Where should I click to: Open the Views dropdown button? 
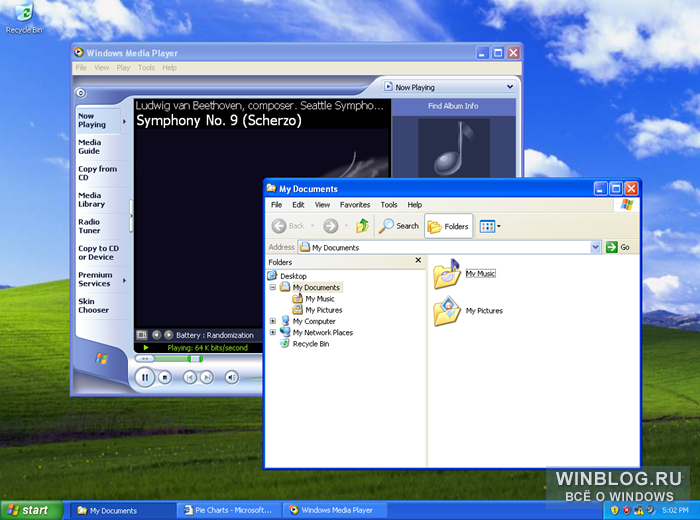click(x=490, y=226)
